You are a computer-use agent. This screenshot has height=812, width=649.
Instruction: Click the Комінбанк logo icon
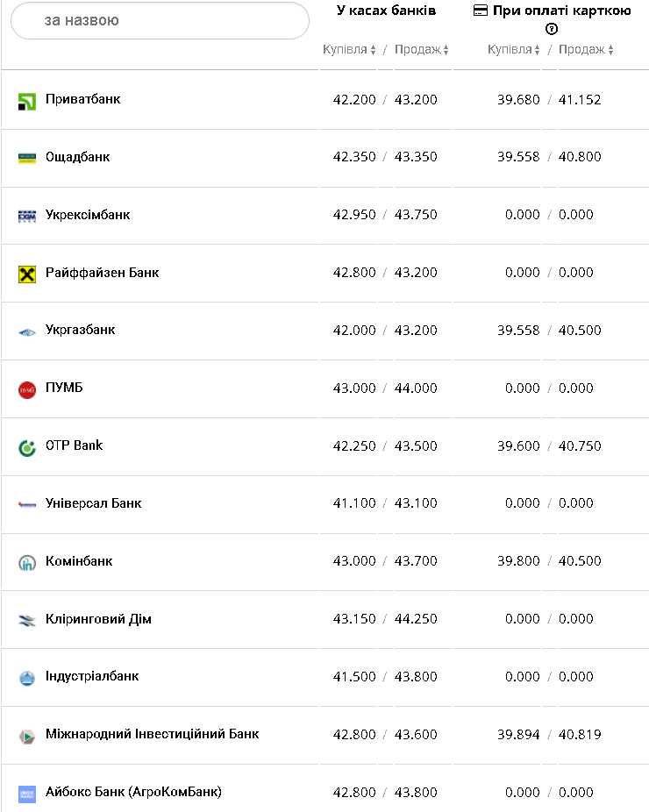(x=27, y=563)
